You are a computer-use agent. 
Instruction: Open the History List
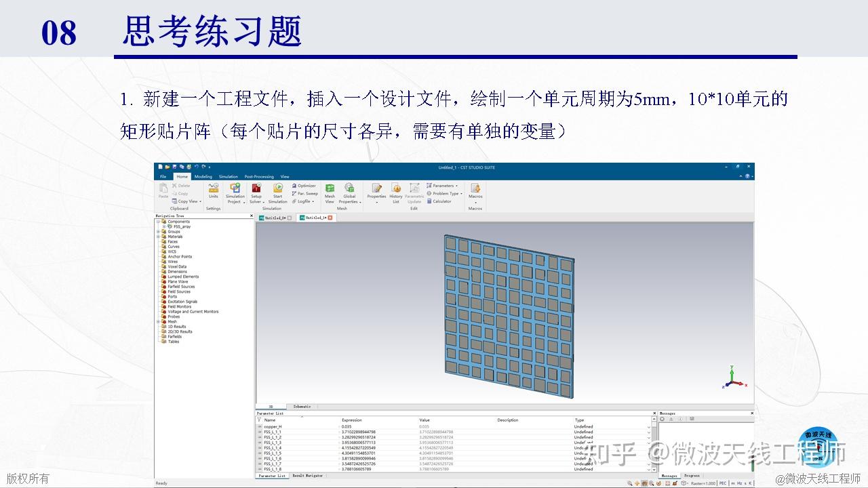(x=396, y=191)
